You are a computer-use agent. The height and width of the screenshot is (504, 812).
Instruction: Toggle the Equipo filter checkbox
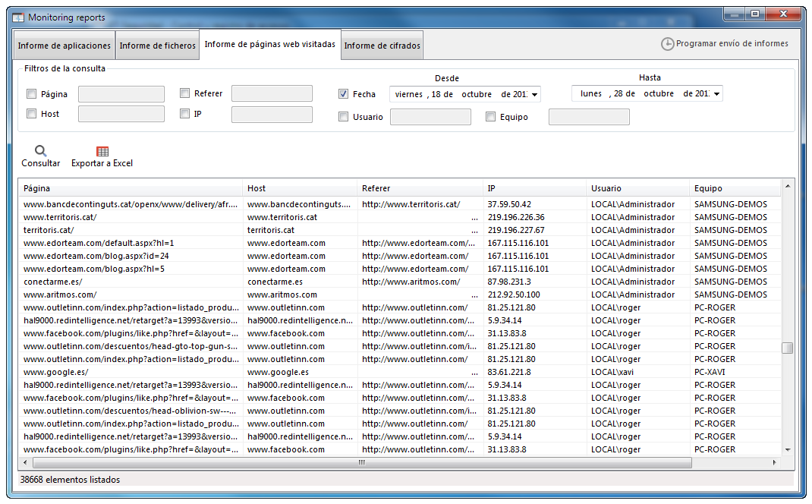coord(490,117)
